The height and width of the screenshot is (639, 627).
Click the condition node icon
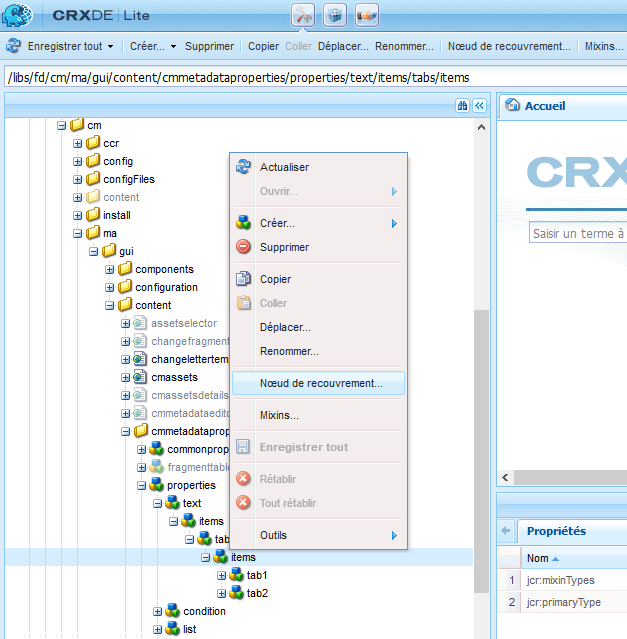point(173,611)
